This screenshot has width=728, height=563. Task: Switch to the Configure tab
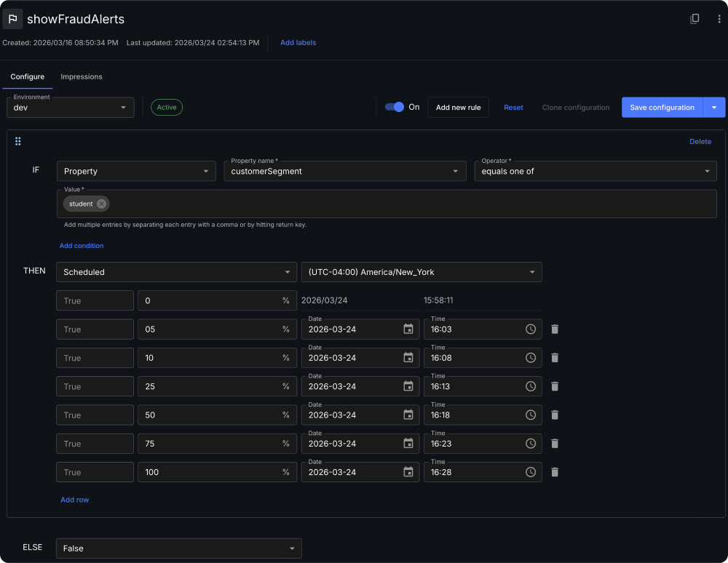click(28, 76)
